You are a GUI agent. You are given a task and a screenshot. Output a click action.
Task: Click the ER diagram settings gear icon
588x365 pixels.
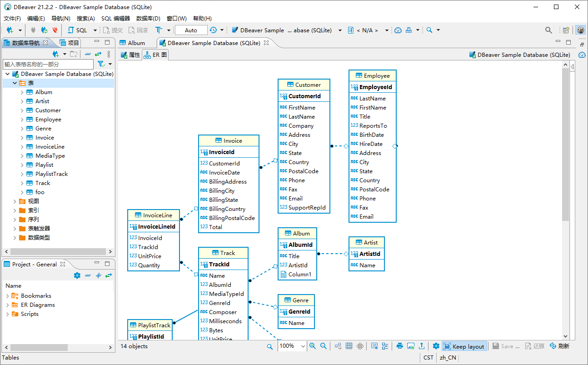(x=436, y=346)
